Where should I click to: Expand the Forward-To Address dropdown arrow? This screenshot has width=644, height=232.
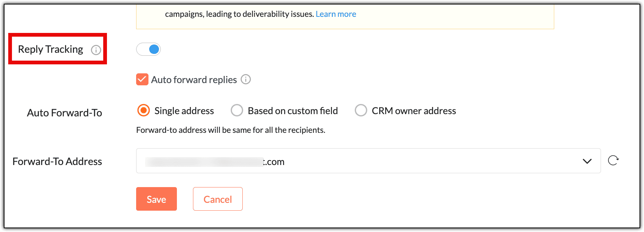587,161
